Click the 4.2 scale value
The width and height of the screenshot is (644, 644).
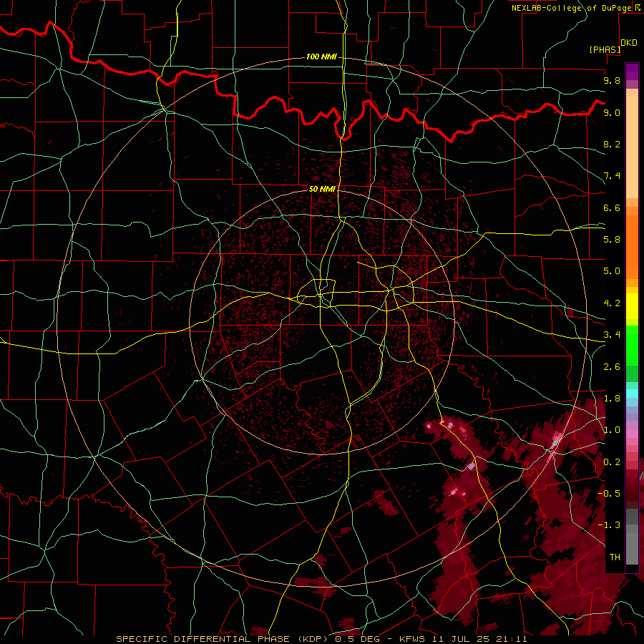tap(612, 303)
